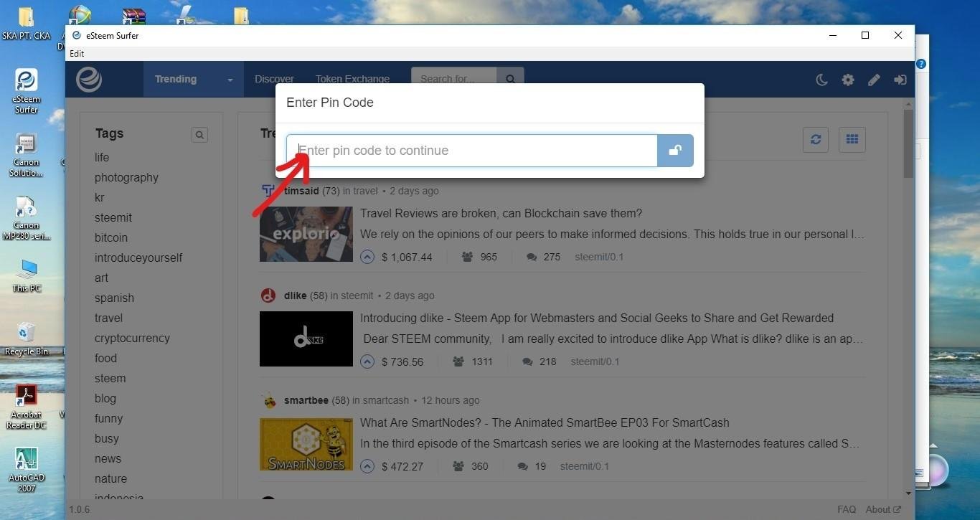Open the Edit menu
This screenshot has width=980, height=520.
[77, 54]
